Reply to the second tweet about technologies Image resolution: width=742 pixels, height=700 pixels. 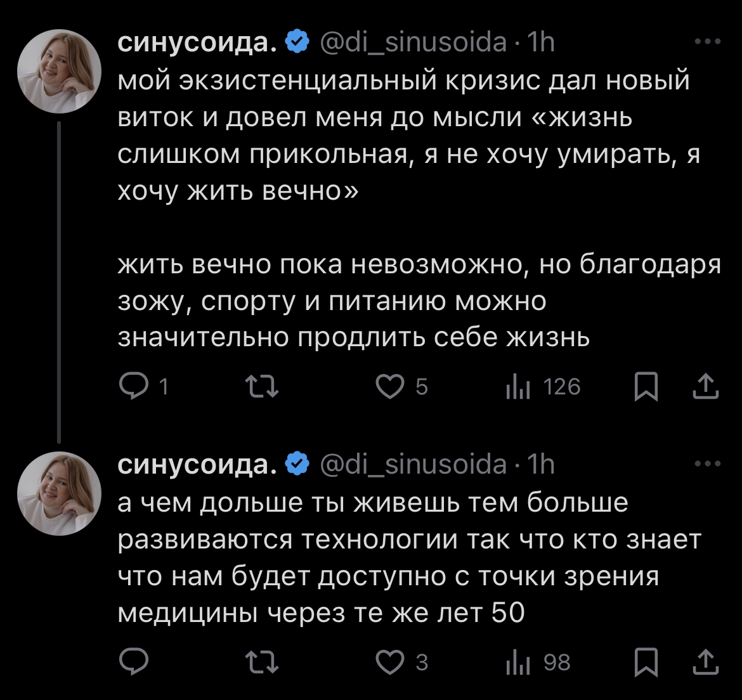(x=134, y=663)
